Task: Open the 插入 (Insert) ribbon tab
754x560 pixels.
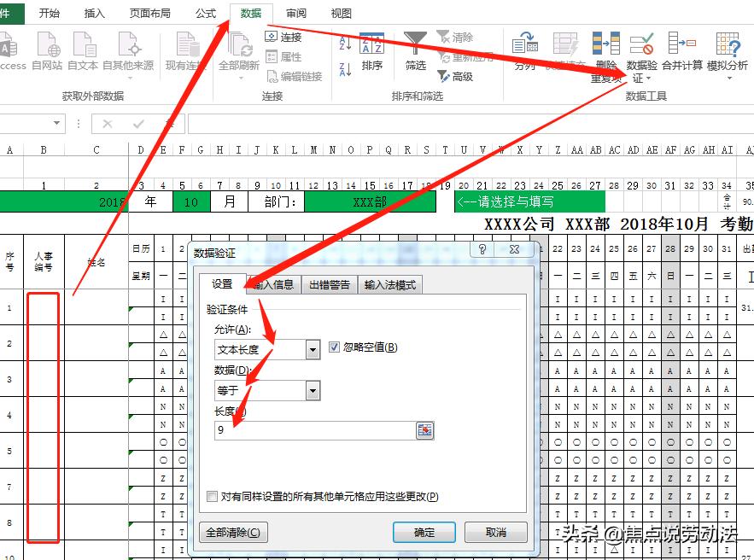Action: pos(94,13)
